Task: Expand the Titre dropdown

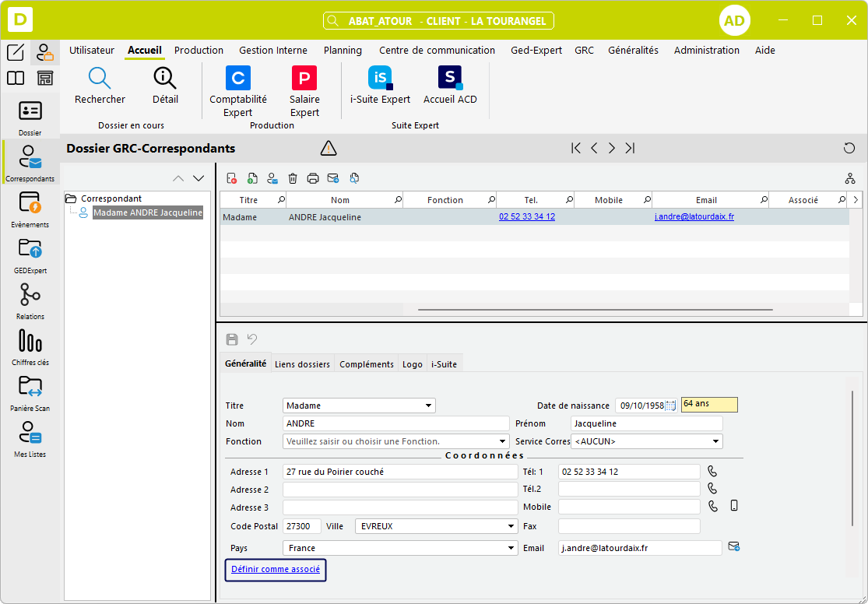Action: [x=428, y=406]
